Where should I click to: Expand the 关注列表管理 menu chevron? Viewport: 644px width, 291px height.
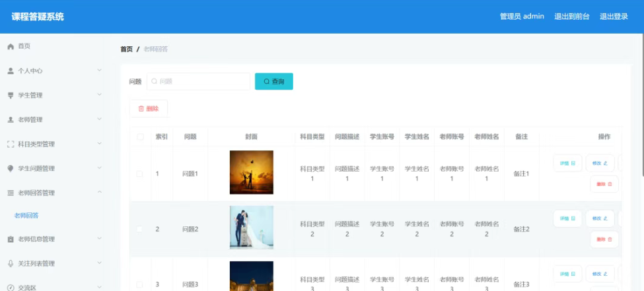[x=99, y=263]
